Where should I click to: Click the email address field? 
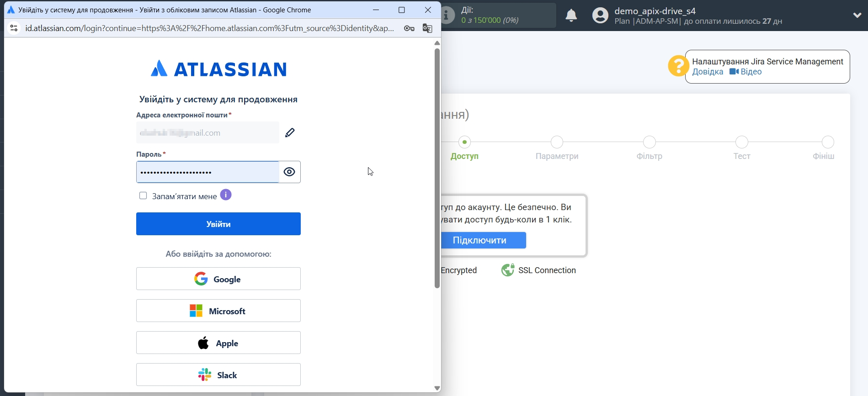pyautogui.click(x=208, y=132)
